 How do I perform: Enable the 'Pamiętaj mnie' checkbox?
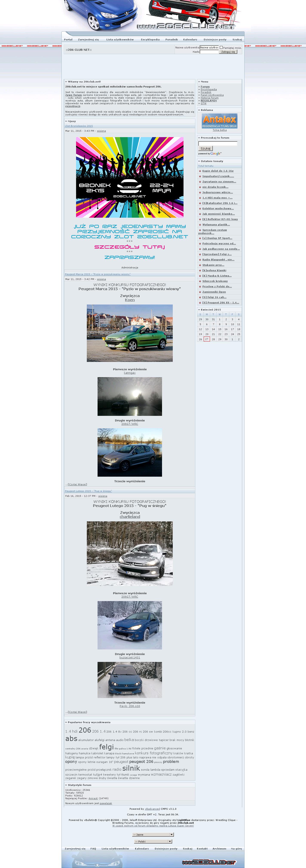coord(221,47)
